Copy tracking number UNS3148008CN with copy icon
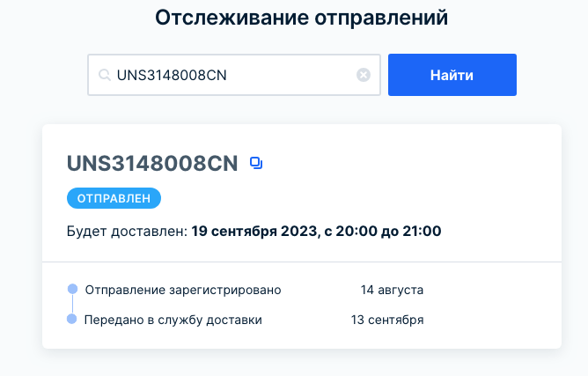This screenshot has width=588, height=376. coord(256,163)
